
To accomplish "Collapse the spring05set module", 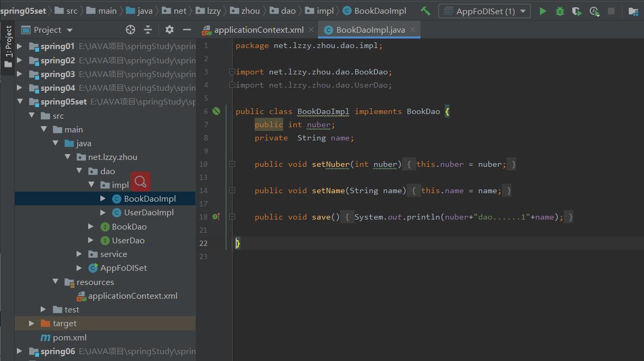I will click(20, 102).
